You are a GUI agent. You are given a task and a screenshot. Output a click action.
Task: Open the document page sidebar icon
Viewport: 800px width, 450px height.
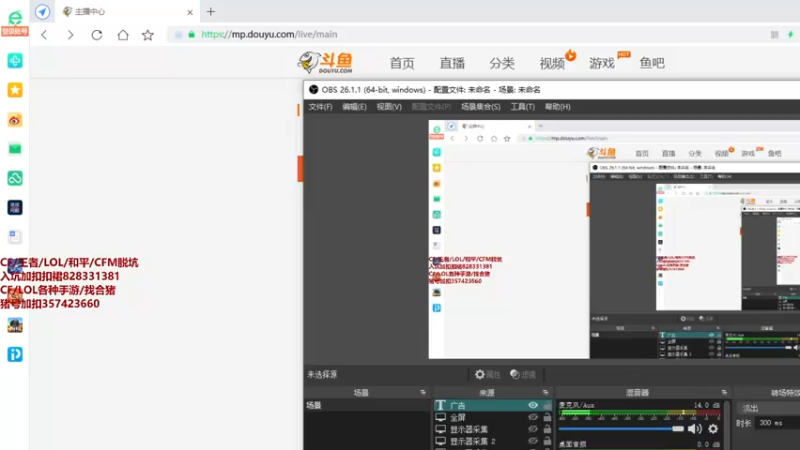[15, 237]
